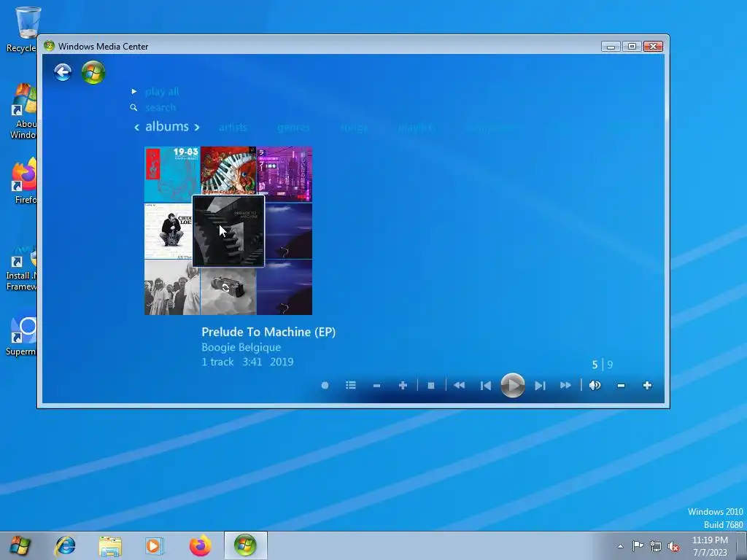Select the play all link
This screenshot has width=747, height=560.
click(162, 91)
